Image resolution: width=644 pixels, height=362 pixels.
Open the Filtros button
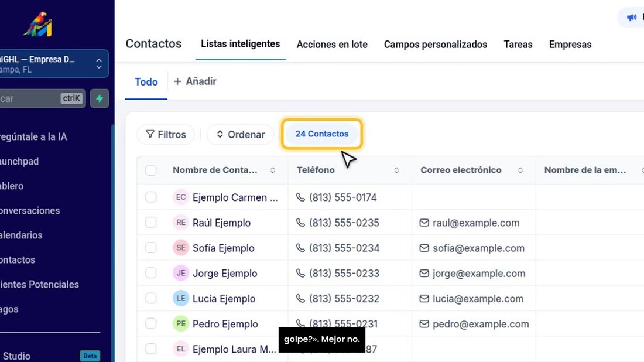tap(166, 134)
